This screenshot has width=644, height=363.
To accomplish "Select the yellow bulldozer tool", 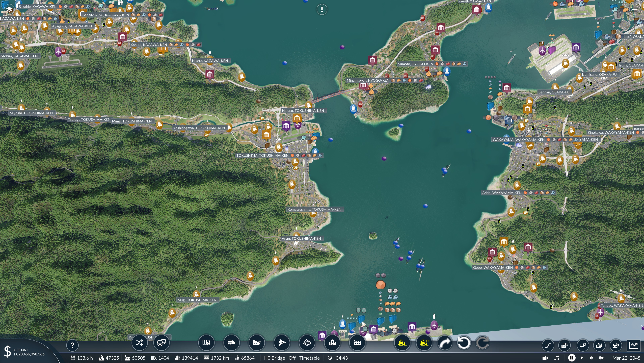I will (402, 343).
